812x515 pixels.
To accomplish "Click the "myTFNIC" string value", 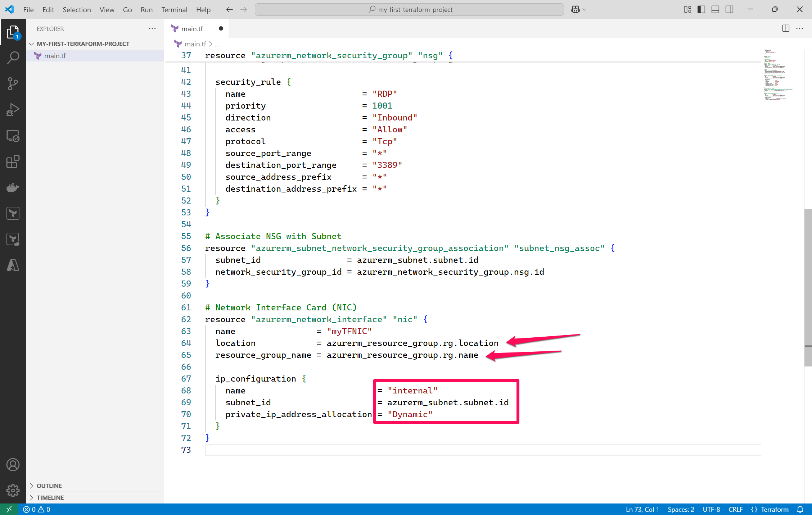I will pyautogui.click(x=349, y=331).
